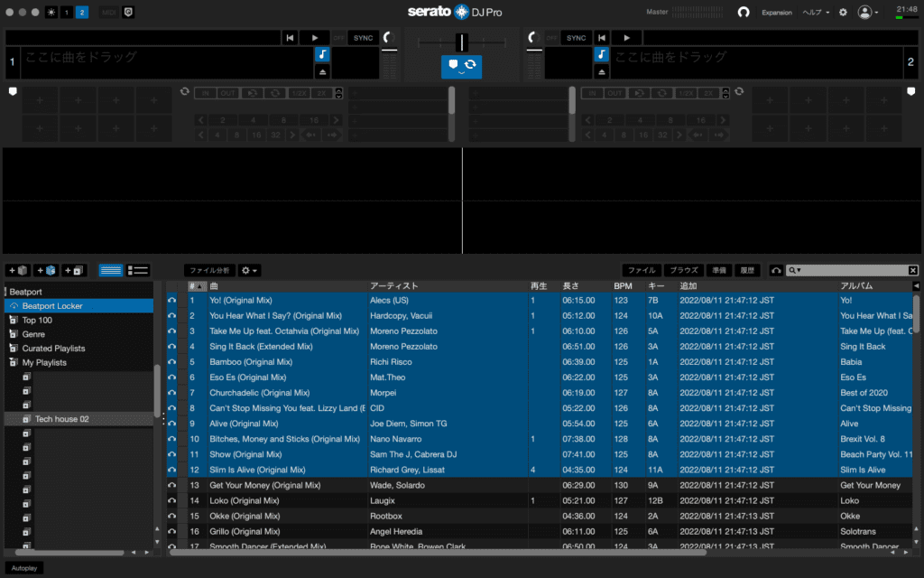Open the ブラウズ browse tab
Viewport: 924px width, 578px height.
tap(684, 270)
